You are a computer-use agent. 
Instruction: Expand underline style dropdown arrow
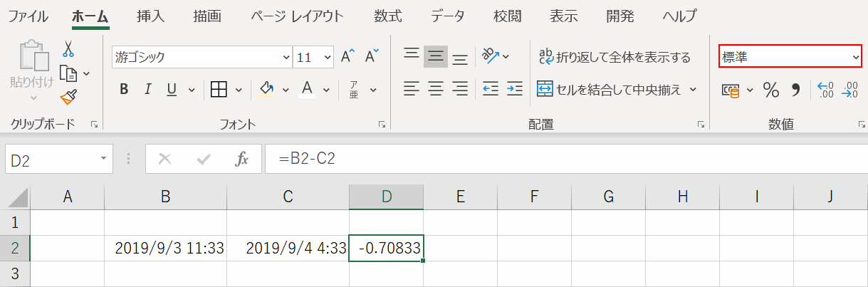tap(191, 90)
